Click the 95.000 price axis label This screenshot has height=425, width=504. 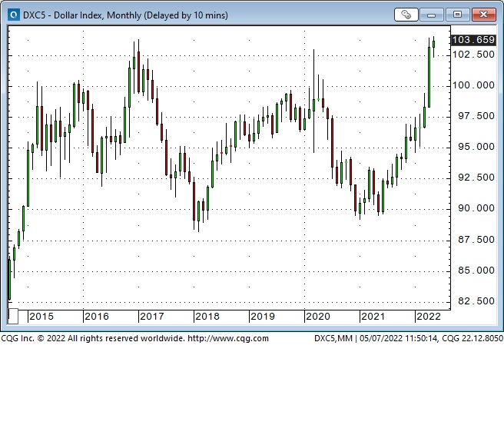476,147
